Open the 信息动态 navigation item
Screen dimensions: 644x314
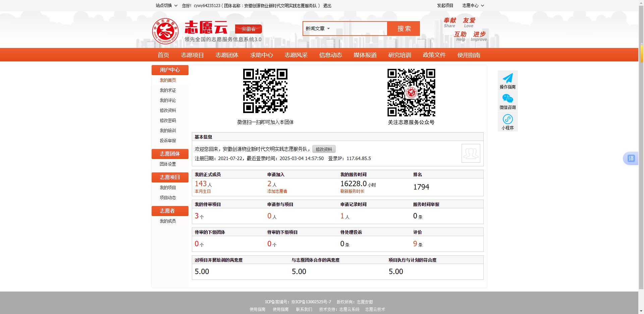click(331, 55)
